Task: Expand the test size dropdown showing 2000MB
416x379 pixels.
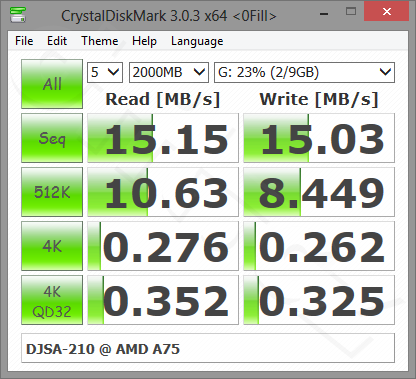Action: pyautogui.click(x=169, y=72)
